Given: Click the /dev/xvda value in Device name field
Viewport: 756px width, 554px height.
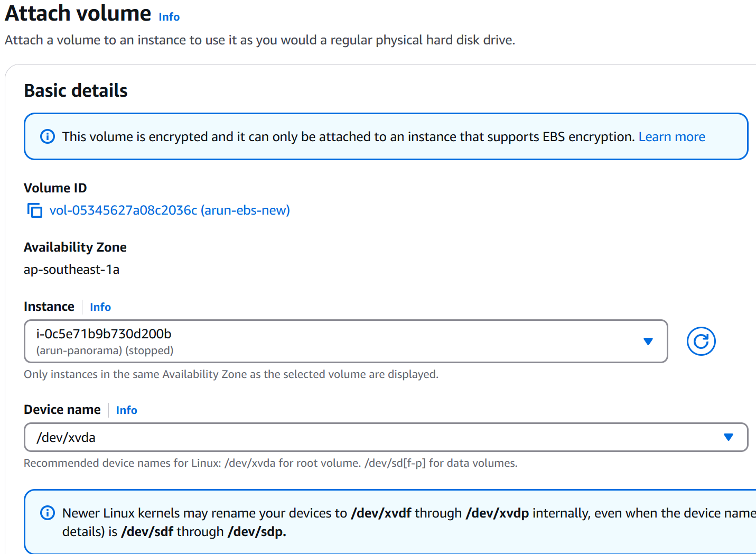Looking at the screenshot, I should tap(66, 438).
